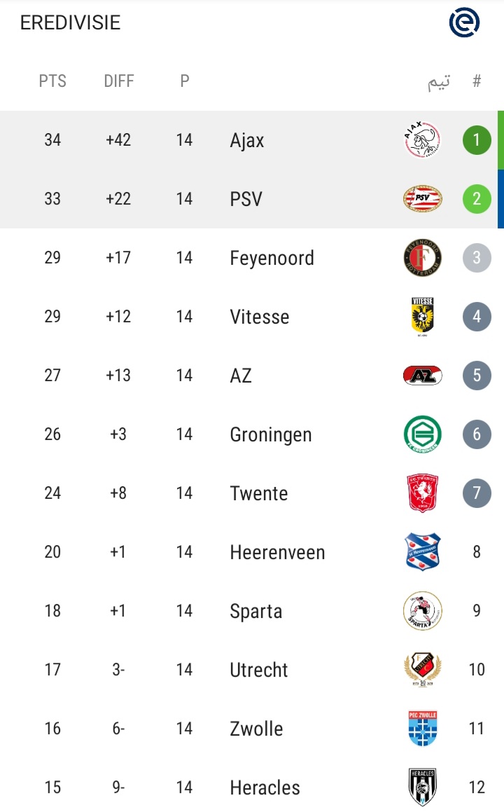Viewport: 504px width, 812px height.
Task: Sort table by PTS column header
Action: [52, 81]
